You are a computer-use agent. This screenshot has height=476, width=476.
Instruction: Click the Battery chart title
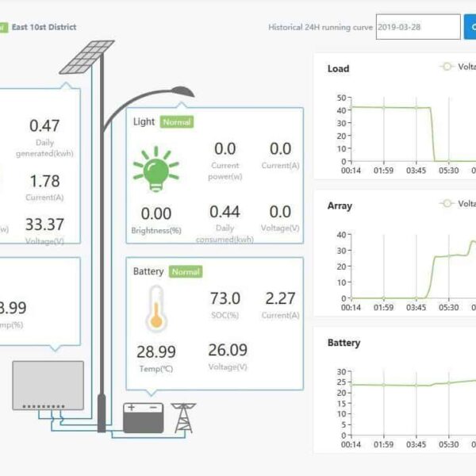344,343
